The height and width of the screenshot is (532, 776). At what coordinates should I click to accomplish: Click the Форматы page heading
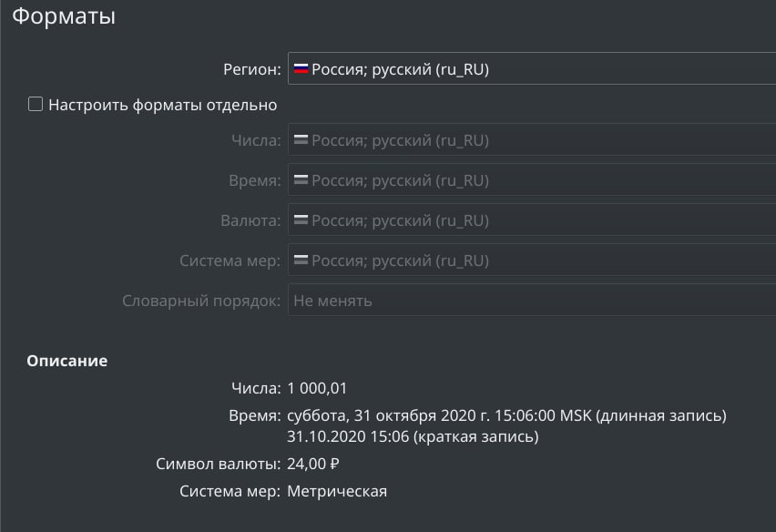pyautogui.click(x=64, y=15)
